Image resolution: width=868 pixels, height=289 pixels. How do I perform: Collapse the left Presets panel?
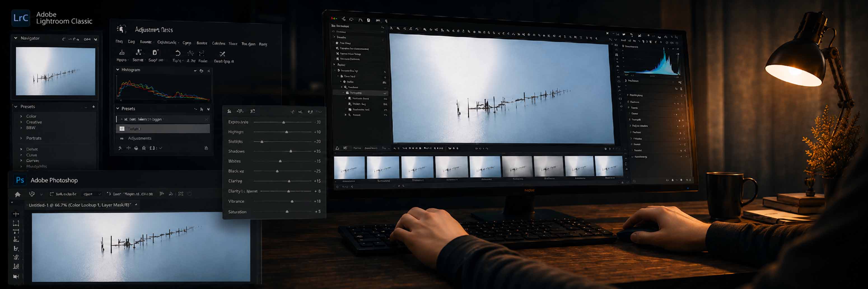pos(15,106)
